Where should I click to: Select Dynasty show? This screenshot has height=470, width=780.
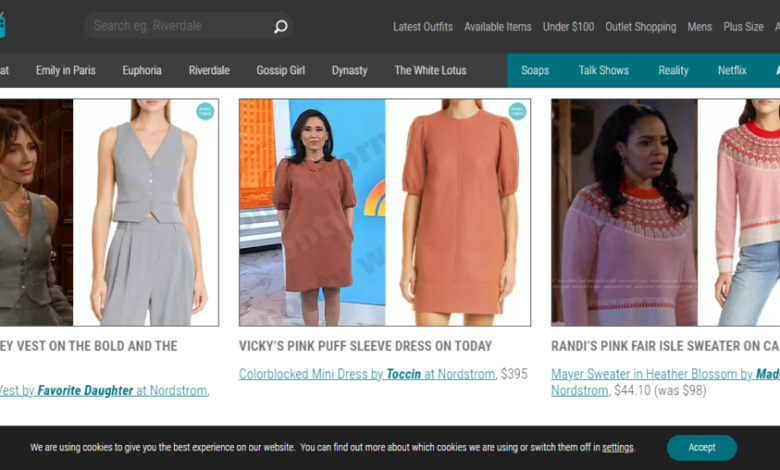tap(349, 71)
